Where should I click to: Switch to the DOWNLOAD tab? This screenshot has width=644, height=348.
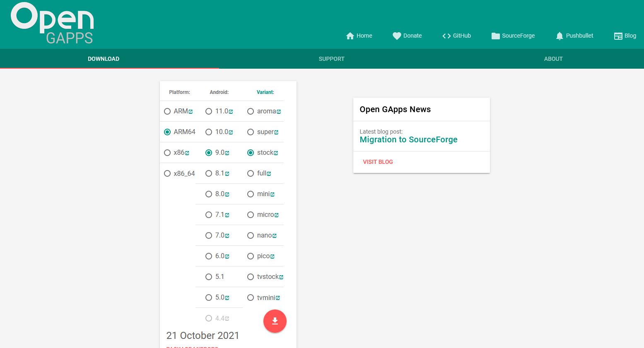(x=104, y=59)
